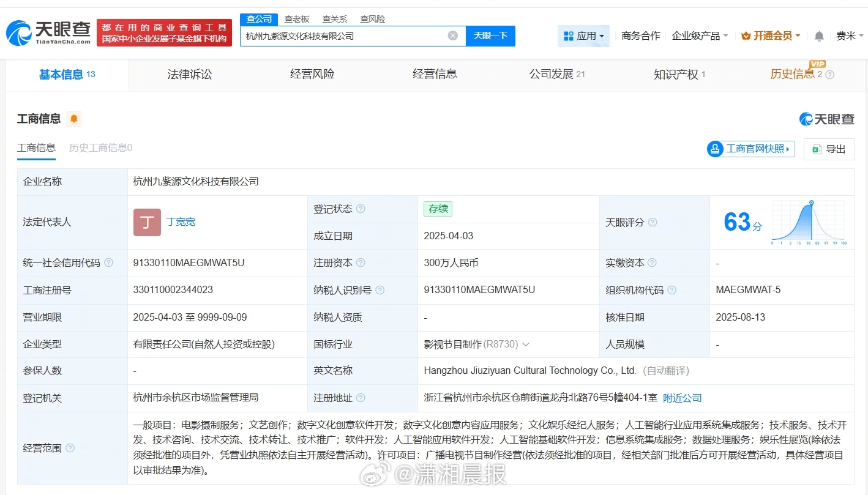868x495 pixels.
Task: Open the notification bell in header
Action: tap(819, 36)
